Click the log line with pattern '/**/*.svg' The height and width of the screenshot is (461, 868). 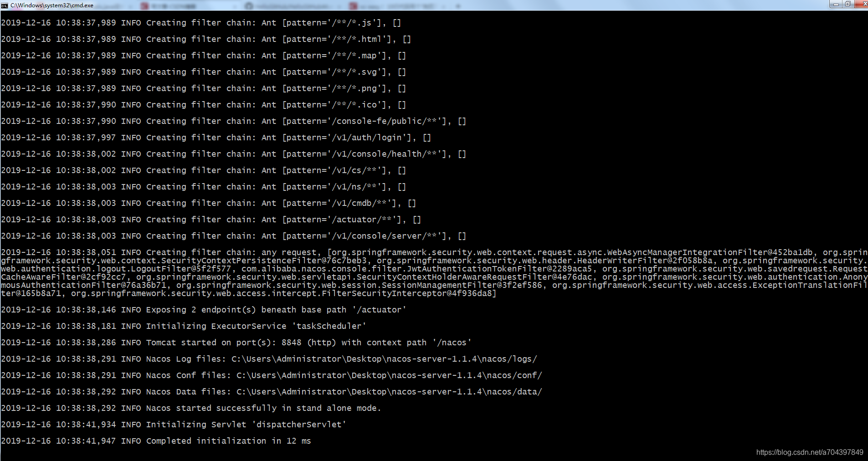pyautogui.click(x=203, y=72)
